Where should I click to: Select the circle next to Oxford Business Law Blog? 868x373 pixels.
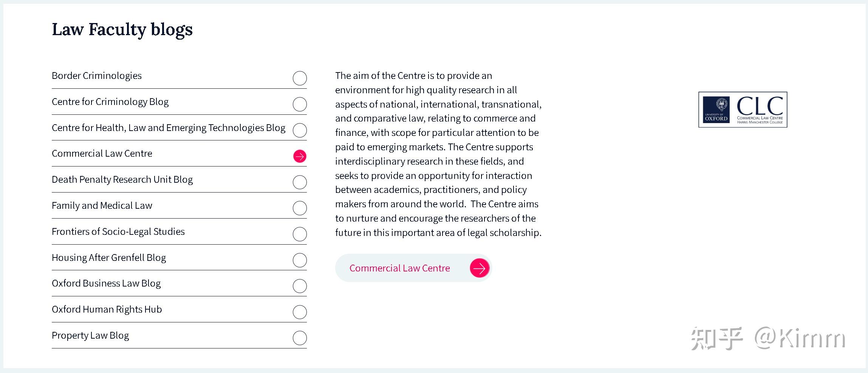point(300,286)
